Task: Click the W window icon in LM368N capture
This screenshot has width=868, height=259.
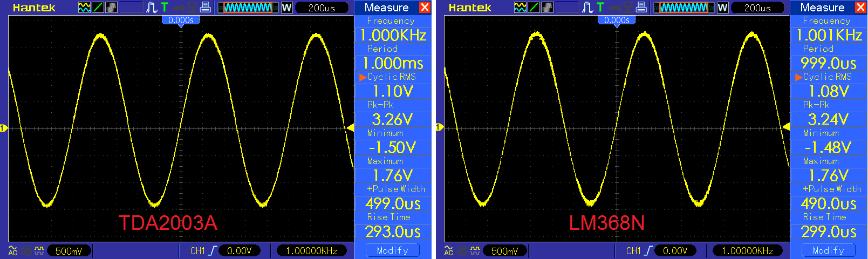Action: [723, 8]
